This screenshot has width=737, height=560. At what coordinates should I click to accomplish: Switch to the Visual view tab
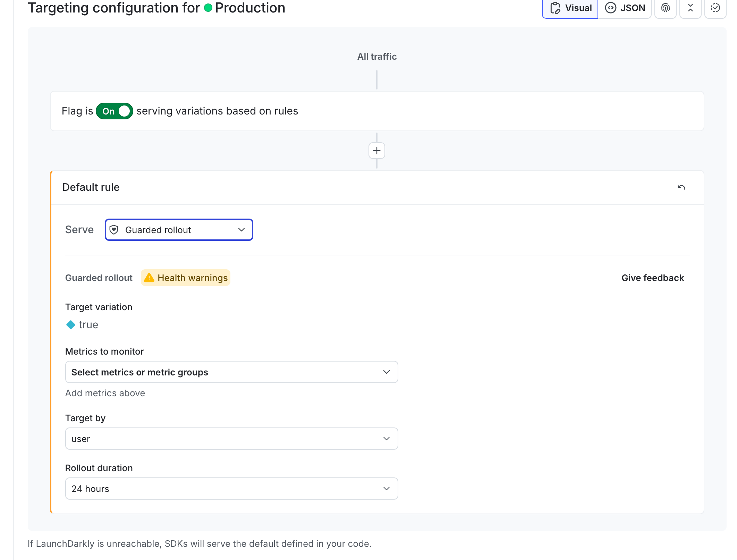pyautogui.click(x=570, y=8)
